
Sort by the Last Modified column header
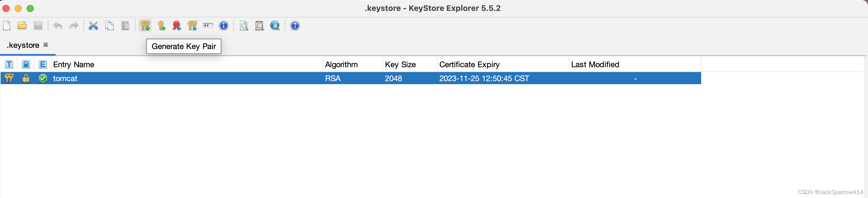coord(635,64)
